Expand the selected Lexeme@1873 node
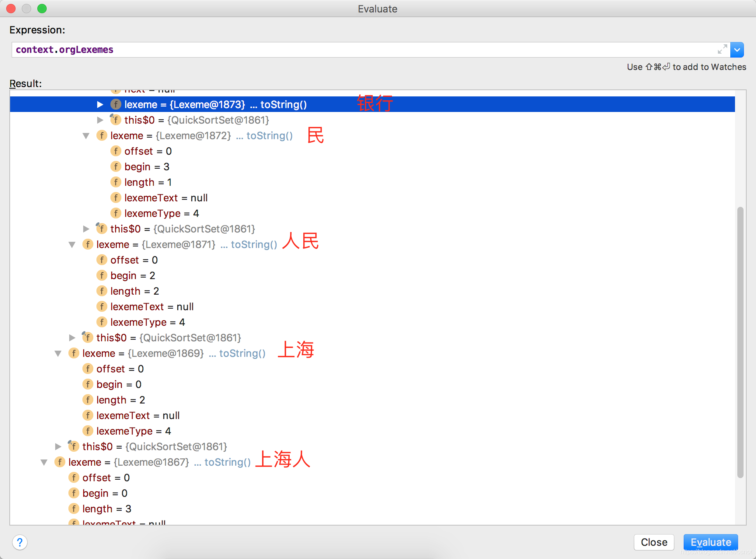Screen dimensions: 756x559 (100, 104)
